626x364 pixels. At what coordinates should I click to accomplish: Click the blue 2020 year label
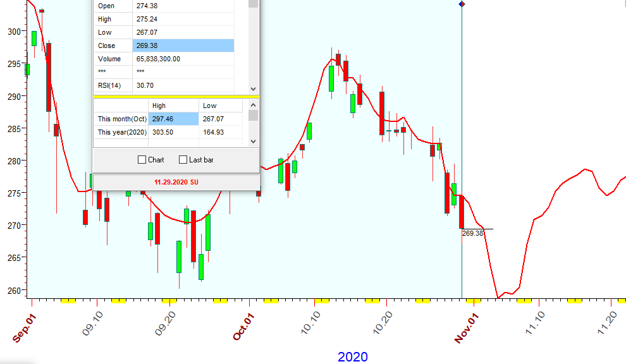click(x=352, y=357)
